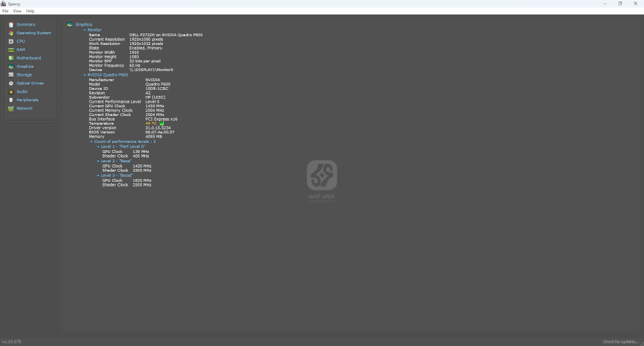644x346 pixels.
Task: Open the Help menu
Action: pyautogui.click(x=30, y=11)
